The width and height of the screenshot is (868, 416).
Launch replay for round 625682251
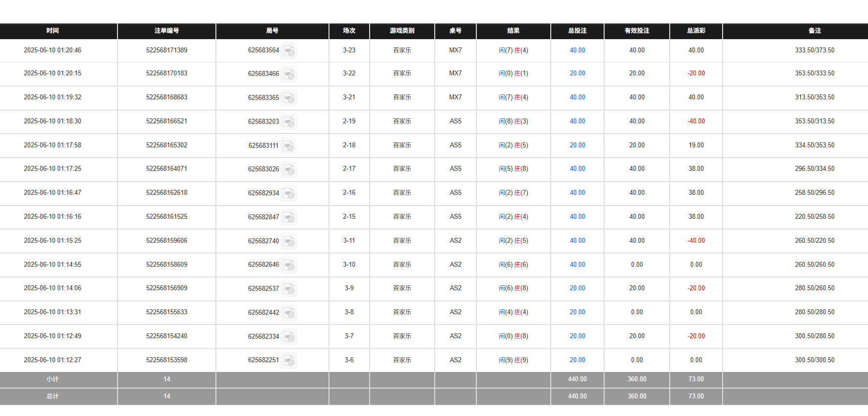pos(289,361)
